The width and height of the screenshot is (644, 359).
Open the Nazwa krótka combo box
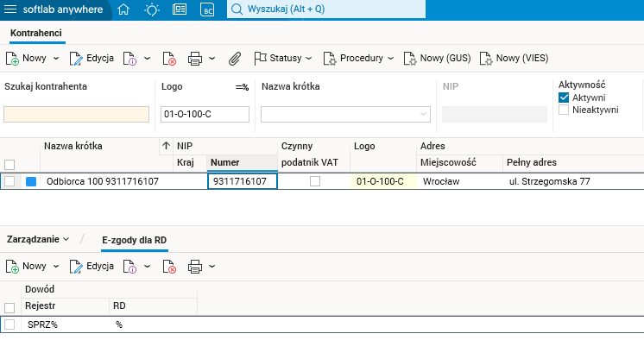click(x=345, y=114)
